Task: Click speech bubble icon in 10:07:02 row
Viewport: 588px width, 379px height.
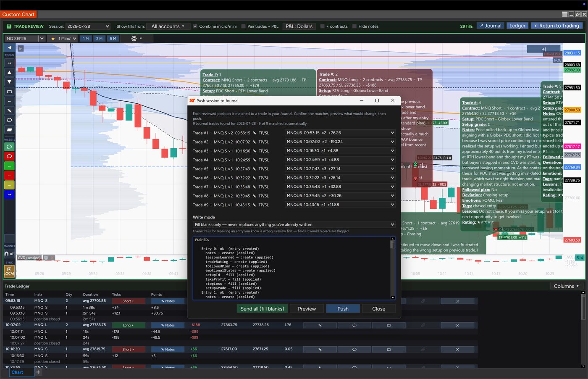Action: 354,325
